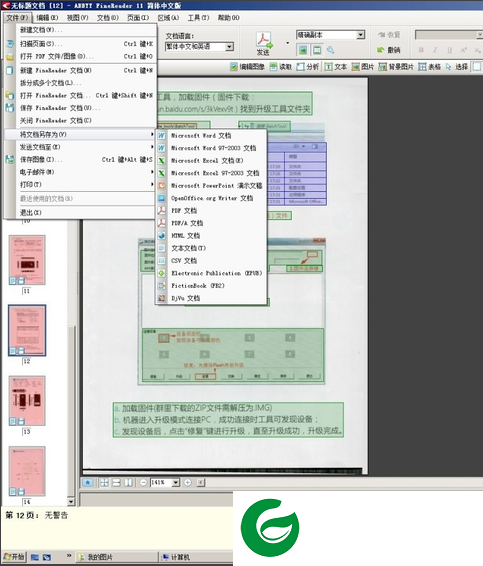Save as 文本文档(T)
The width and height of the screenshot is (483, 566).
pyautogui.click(x=212, y=248)
